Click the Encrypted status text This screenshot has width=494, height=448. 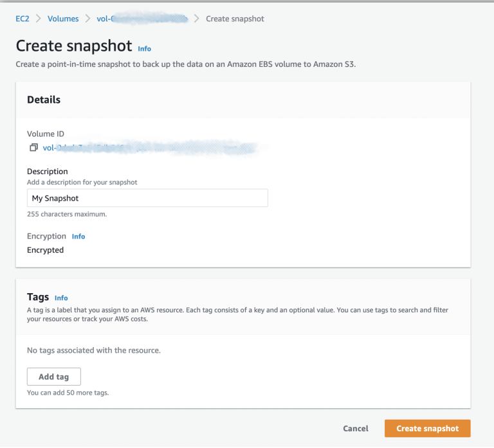[46, 250]
